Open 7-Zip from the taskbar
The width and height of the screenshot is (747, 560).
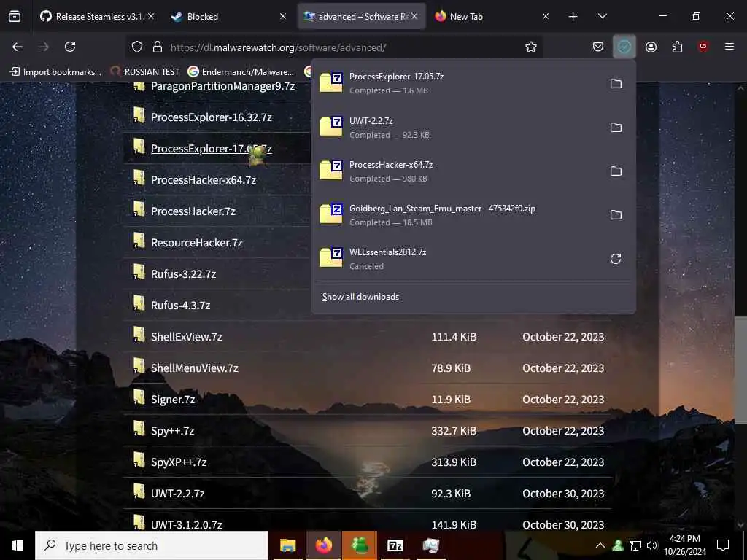click(x=395, y=545)
